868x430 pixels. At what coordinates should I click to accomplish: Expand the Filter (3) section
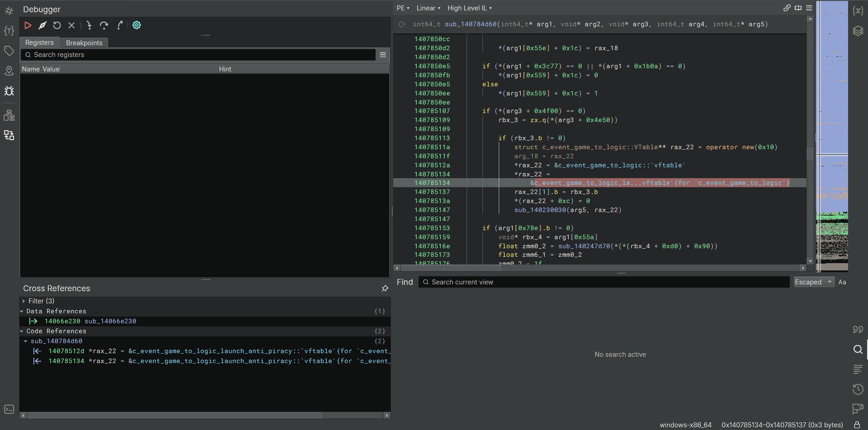coord(24,301)
